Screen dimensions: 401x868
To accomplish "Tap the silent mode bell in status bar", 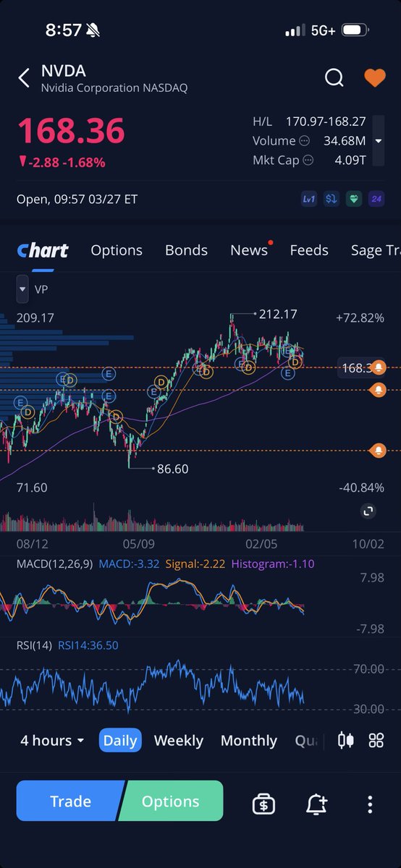I will click(94, 30).
